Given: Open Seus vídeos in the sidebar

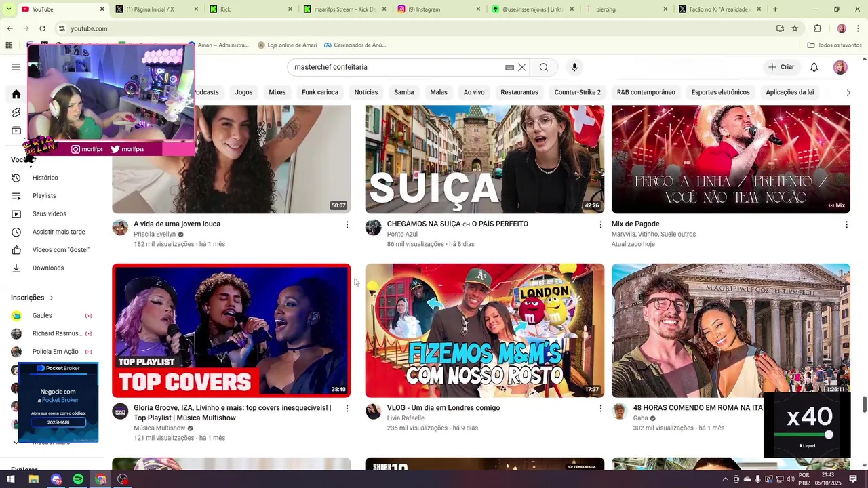Looking at the screenshot, I should (49, 214).
